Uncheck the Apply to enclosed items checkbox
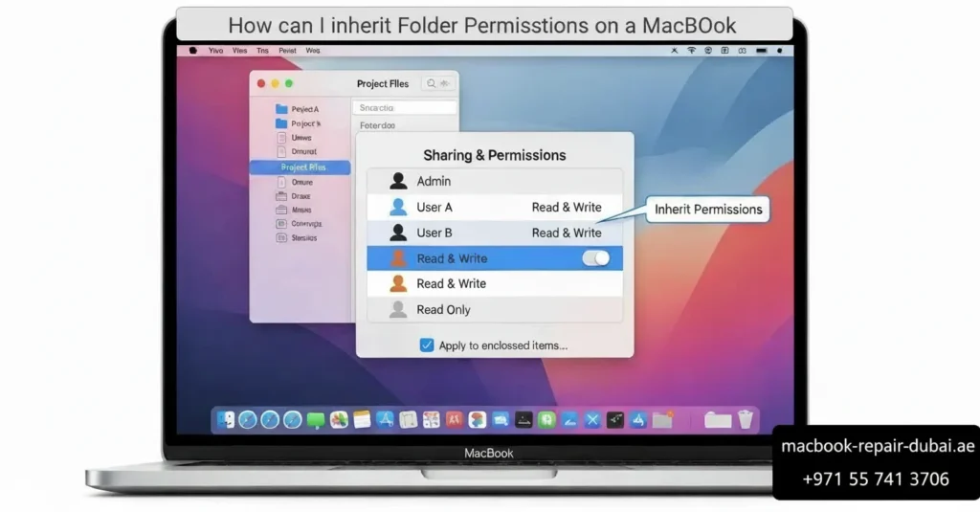The height and width of the screenshot is (512, 980). pos(427,345)
